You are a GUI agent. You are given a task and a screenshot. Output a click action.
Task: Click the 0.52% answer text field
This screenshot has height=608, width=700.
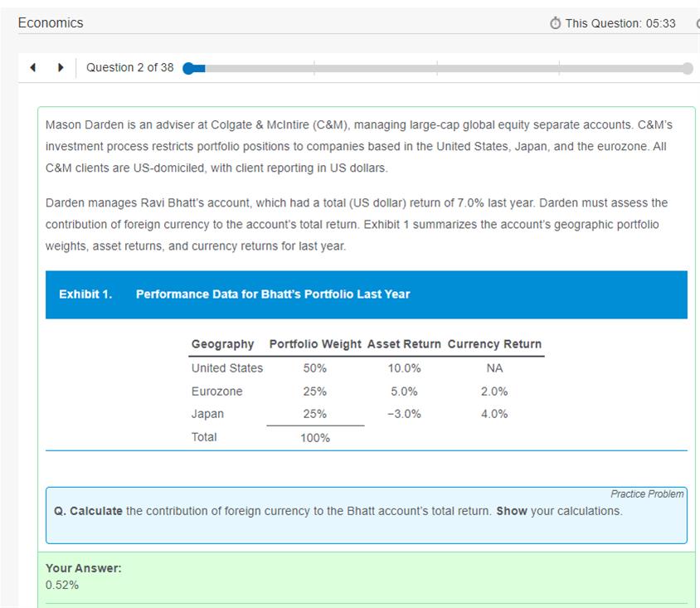pyautogui.click(x=62, y=585)
